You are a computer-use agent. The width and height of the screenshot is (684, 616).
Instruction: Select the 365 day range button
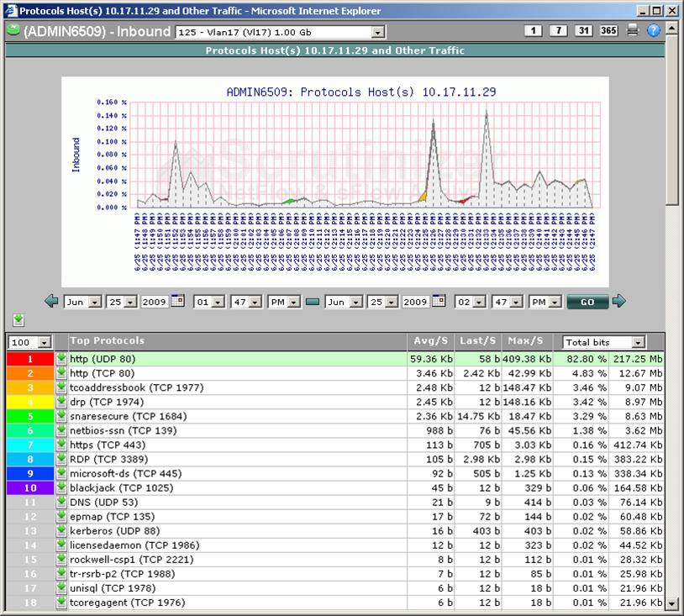608,30
